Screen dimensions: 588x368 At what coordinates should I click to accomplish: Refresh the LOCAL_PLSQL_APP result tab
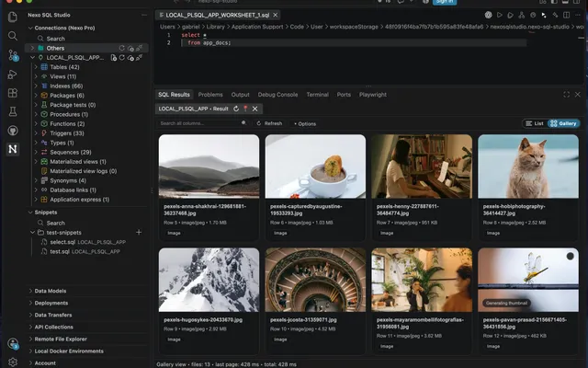pos(236,109)
